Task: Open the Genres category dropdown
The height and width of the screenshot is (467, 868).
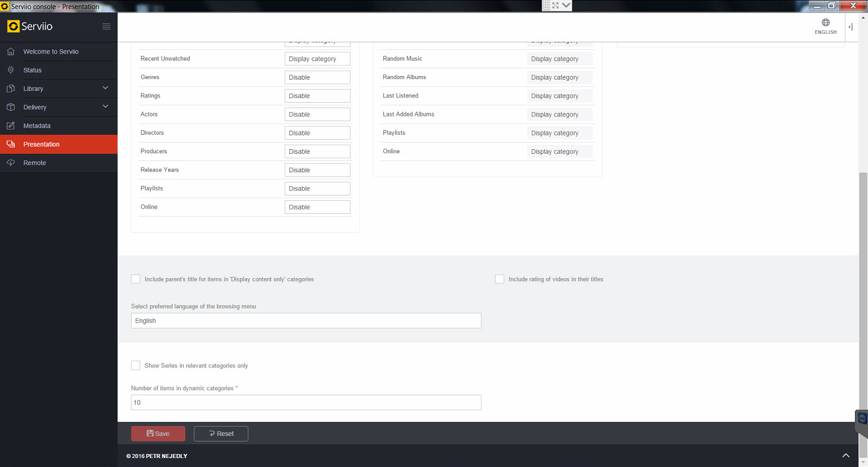Action: coord(317,77)
